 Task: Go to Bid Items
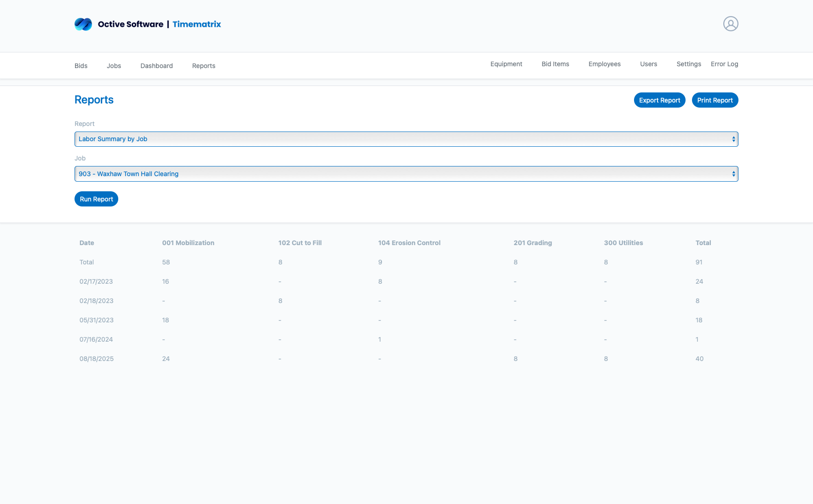(x=555, y=64)
